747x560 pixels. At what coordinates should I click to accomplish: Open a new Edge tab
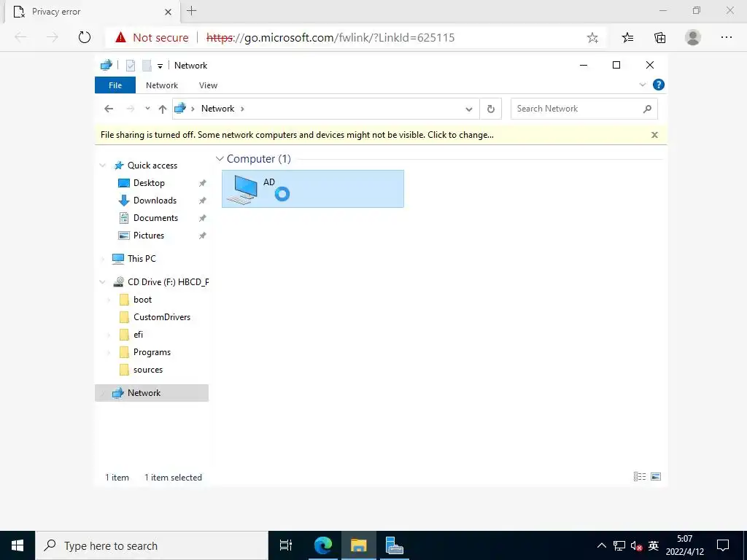pos(192,11)
